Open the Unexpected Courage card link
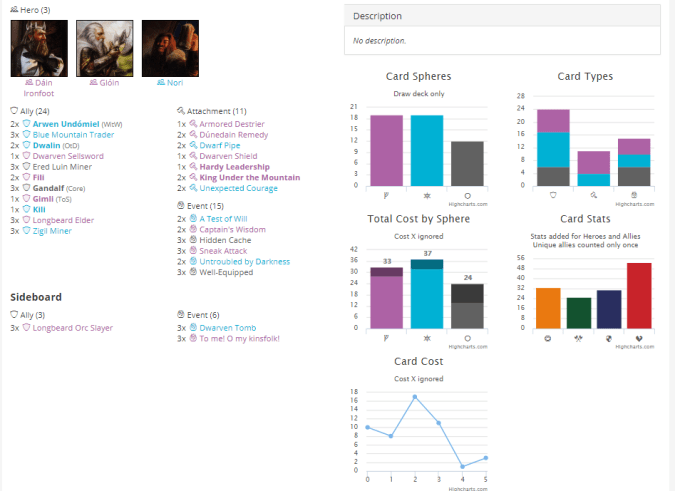This screenshot has height=491, width=675. (239, 188)
